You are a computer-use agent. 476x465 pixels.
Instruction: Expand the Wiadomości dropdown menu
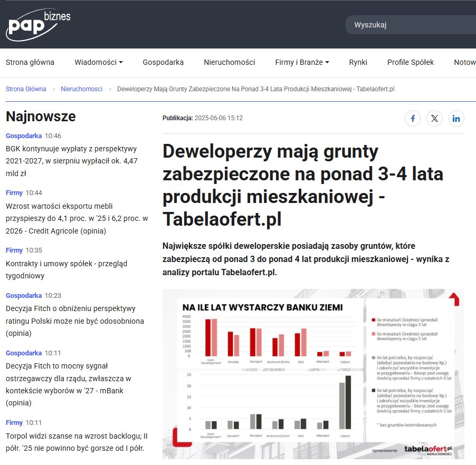click(99, 62)
